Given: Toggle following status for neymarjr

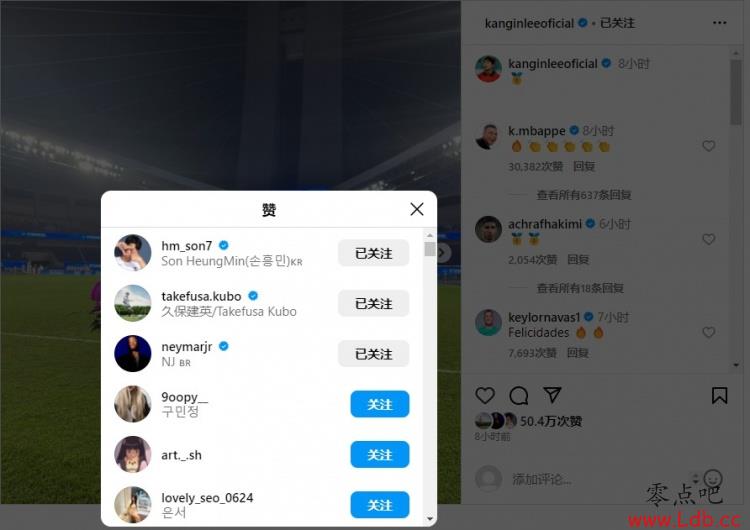Looking at the screenshot, I should (374, 354).
